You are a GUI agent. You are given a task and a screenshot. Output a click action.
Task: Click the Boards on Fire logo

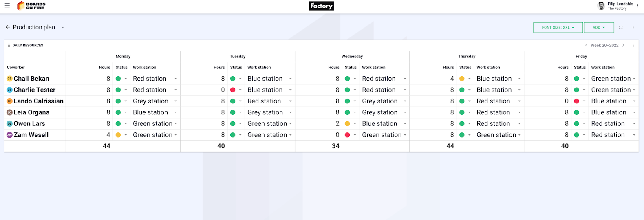[x=31, y=6]
